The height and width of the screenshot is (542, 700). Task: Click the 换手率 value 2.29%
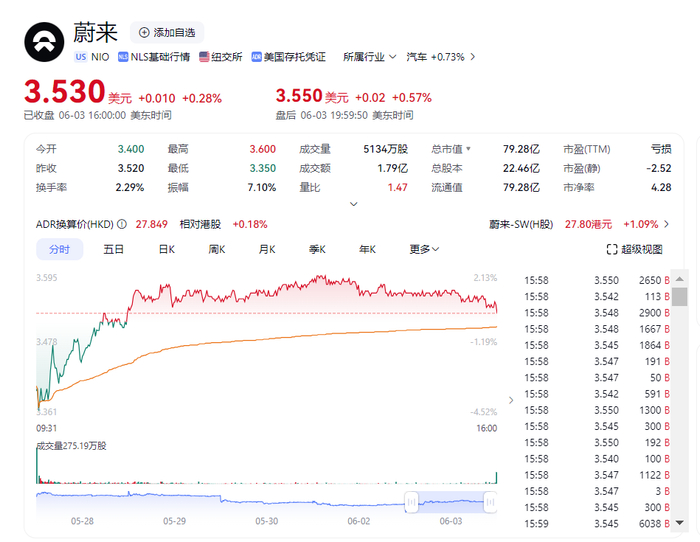129,188
